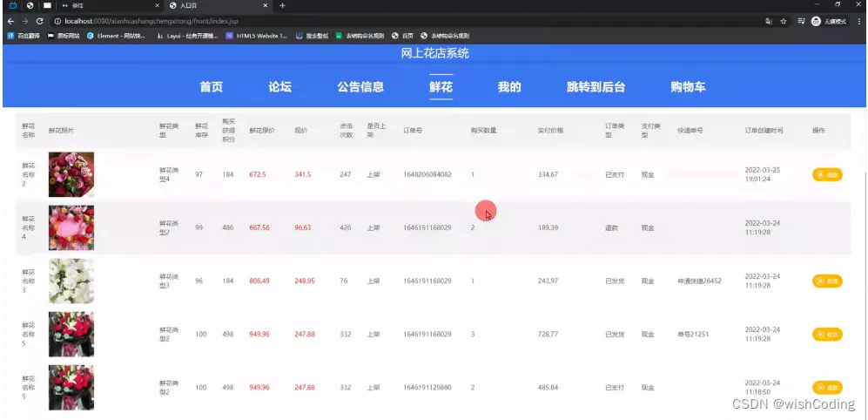Open the 我的 navigation item
The image size is (868, 420).
tap(509, 87)
